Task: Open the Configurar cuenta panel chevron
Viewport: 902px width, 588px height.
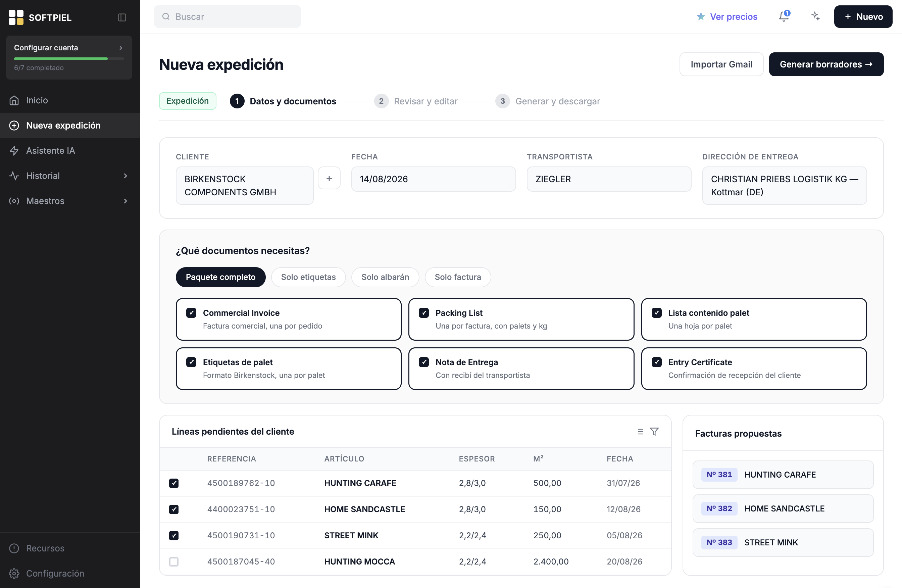Action: (121, 48)
